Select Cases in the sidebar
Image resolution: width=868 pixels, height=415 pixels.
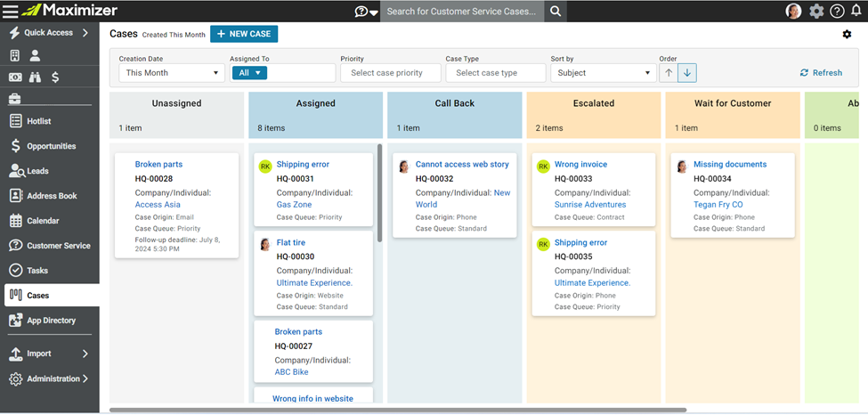tap(52, 296)
